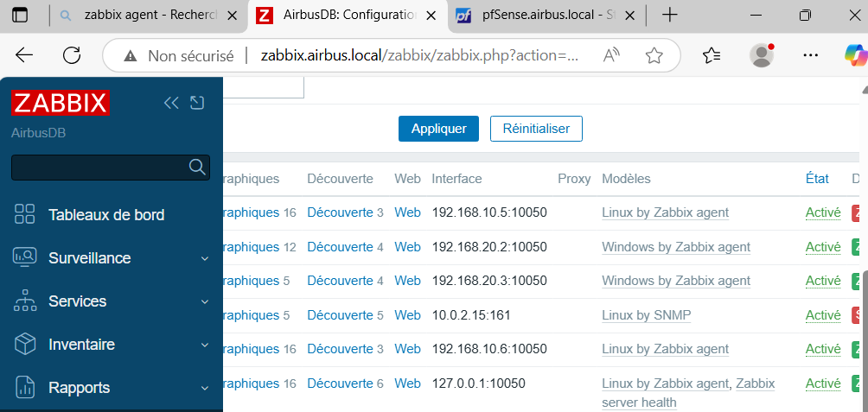The height and width of the screenshot is (412, 868).
Task: Click the Tableaux de bord dashboard icon
Action: [25, 215]
